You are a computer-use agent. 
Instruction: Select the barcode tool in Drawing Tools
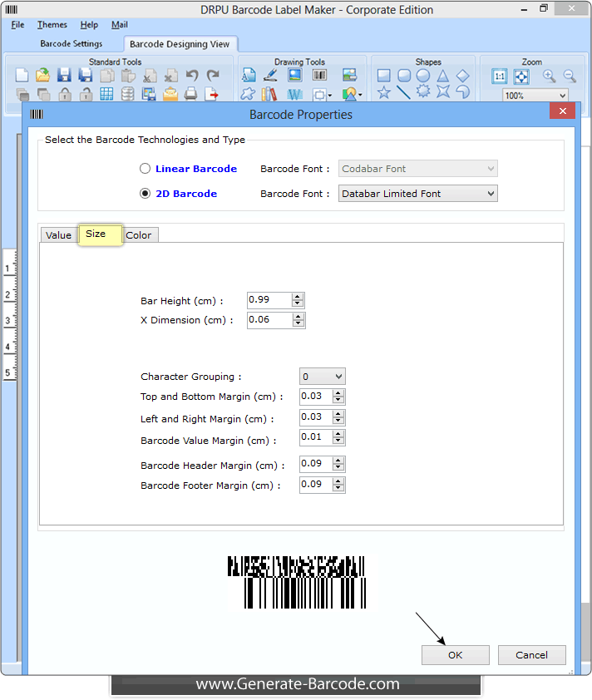pyautogui.click(x=319, y=76)
